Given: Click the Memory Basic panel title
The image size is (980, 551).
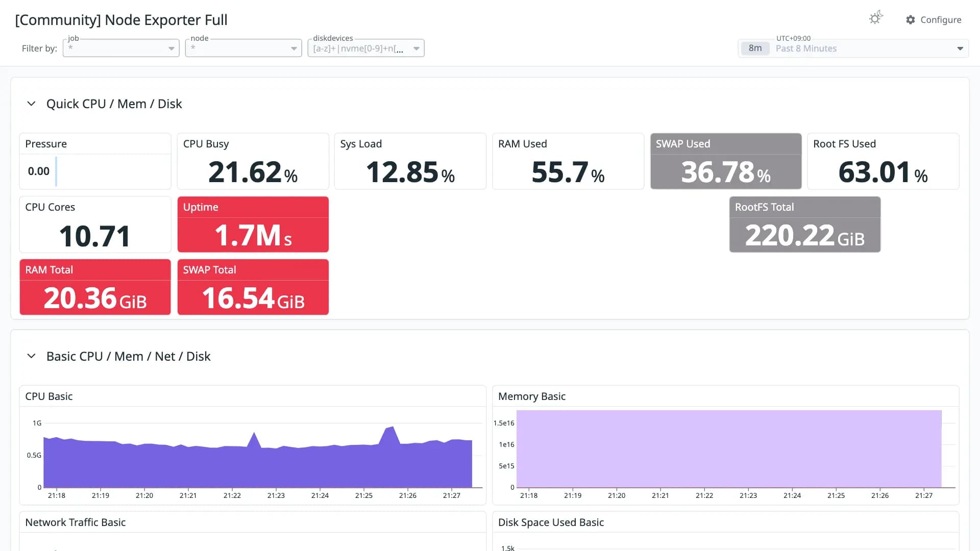Looking at the screenshot, I should [532, 396].
